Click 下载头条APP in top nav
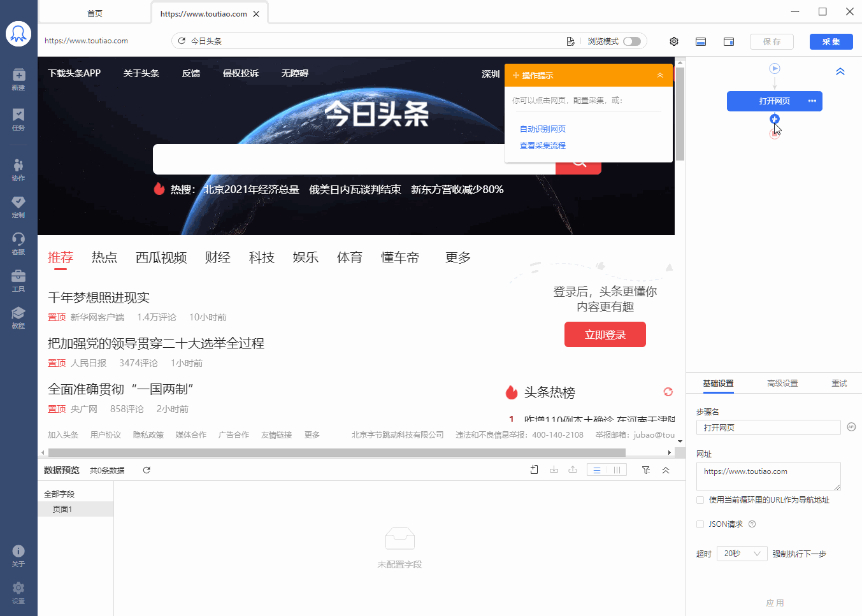Image resolution: width=862 pixels, height=616 pixels. pyautogui.click(x=75, y=73)
